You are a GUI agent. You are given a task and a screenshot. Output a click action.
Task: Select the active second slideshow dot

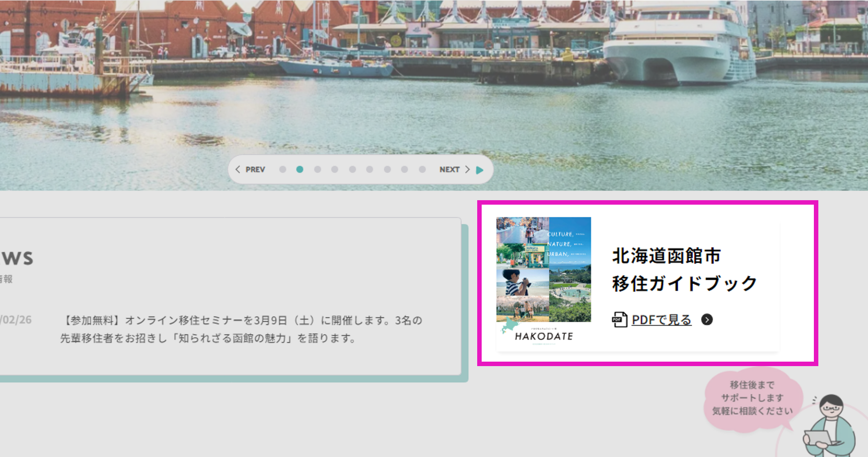[300, 169]
